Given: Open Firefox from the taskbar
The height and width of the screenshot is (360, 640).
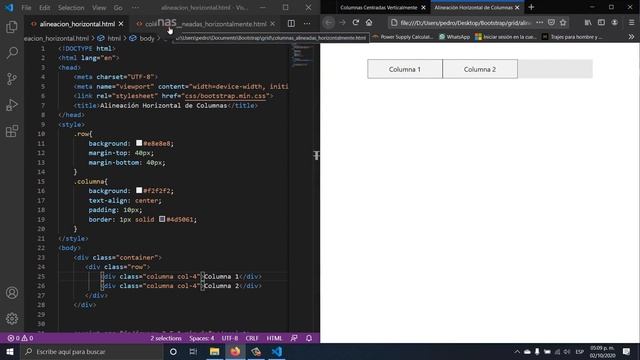Looking at the screenshot, I should 235,351.
